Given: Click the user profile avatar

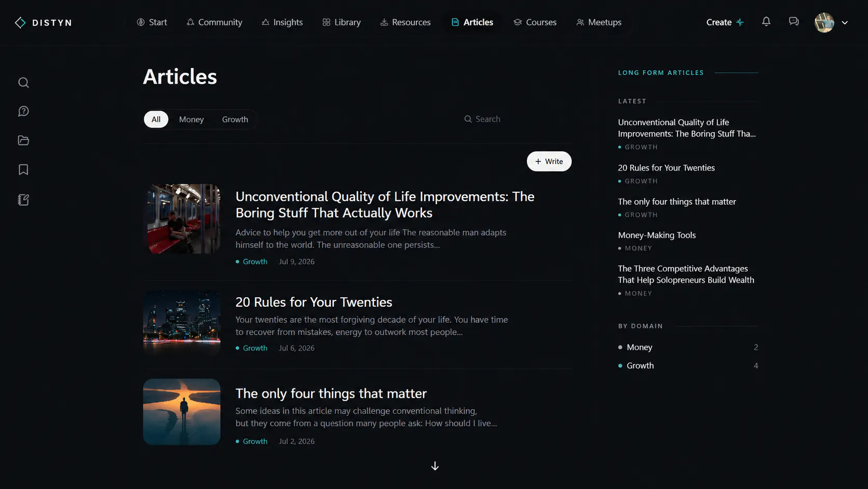Looking at the screenshot, I should (824, 22).
